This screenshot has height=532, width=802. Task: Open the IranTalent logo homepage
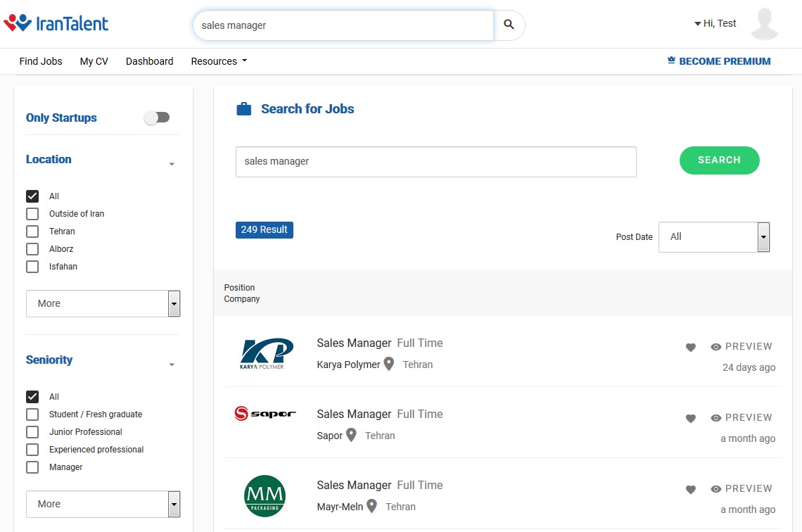(56, 23)
